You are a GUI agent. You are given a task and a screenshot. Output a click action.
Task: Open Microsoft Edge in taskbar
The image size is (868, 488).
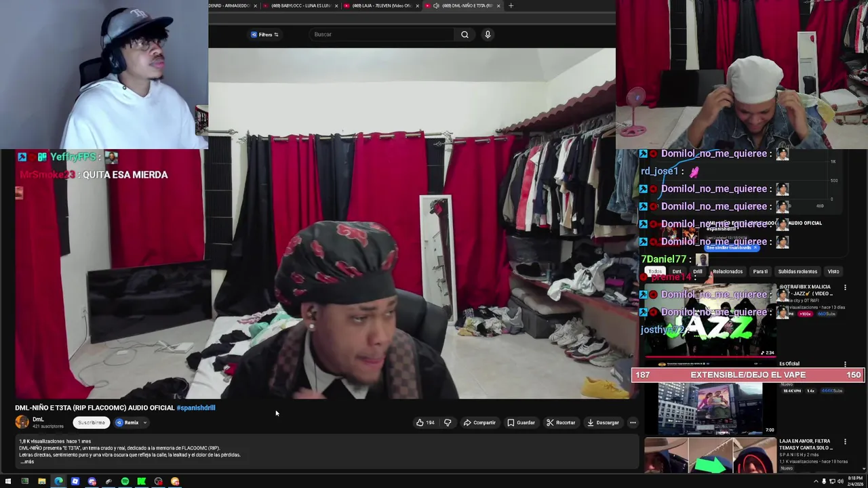pos(58,481)
